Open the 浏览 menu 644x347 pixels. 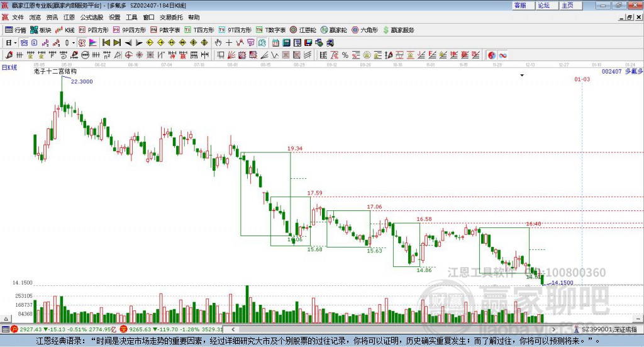pyautogui.click(x=35, y=17)
